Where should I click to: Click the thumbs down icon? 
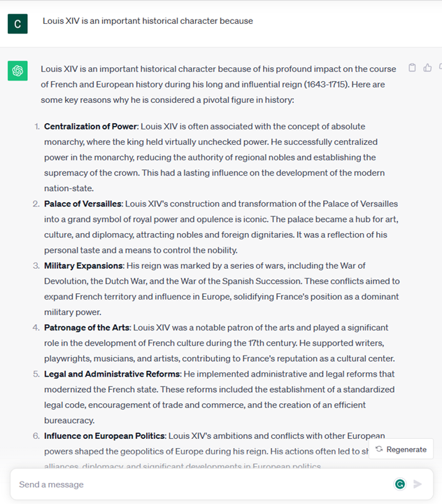[x=440, y=68]
